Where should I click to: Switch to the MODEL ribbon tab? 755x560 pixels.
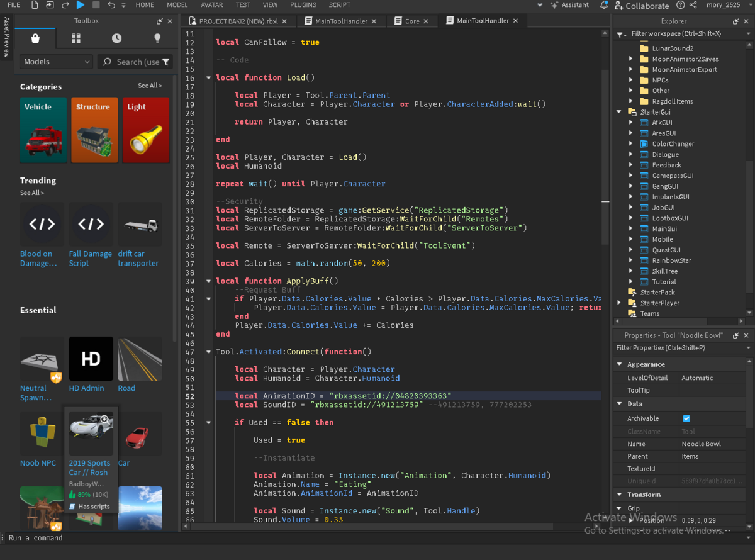click(x=177, y=4)
